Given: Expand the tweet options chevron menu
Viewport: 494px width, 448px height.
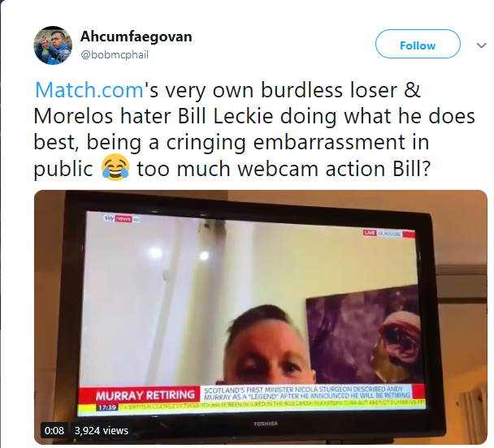Looking at the screenshot, I should coord(481,45).
